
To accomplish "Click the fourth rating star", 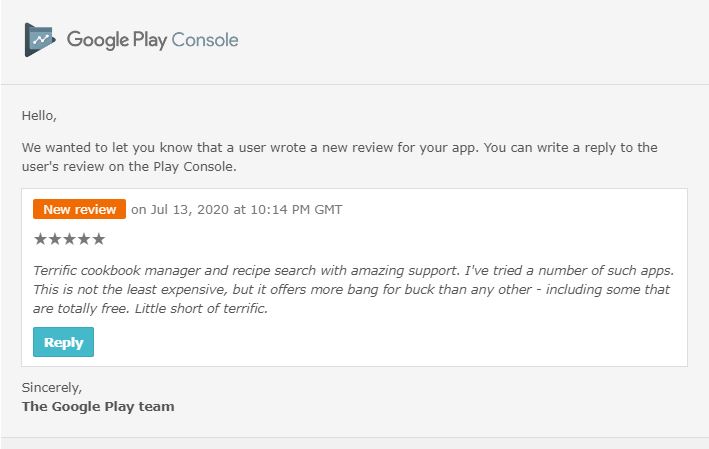I will coord(84,239).
